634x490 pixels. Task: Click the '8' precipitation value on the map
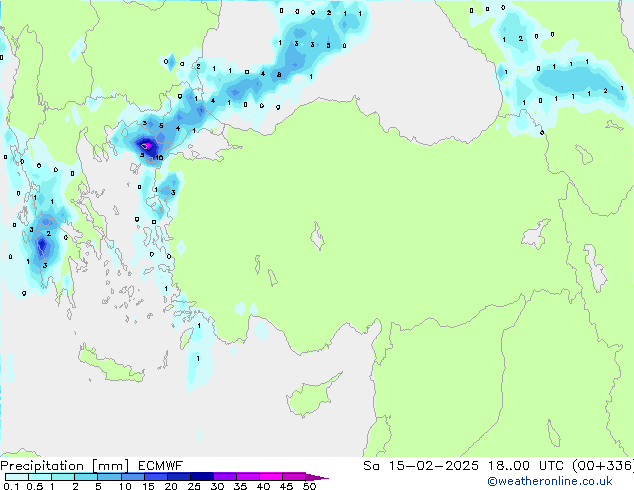click(279, 75)
